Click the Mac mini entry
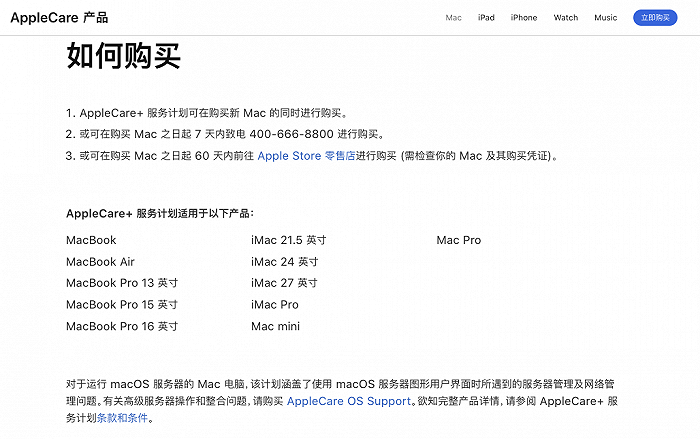This screenshot has height=439, width=700. [275, 326]
